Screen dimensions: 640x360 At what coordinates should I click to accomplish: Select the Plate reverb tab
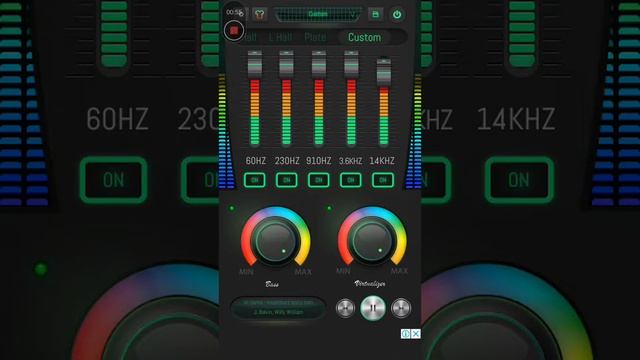[315, 38]
